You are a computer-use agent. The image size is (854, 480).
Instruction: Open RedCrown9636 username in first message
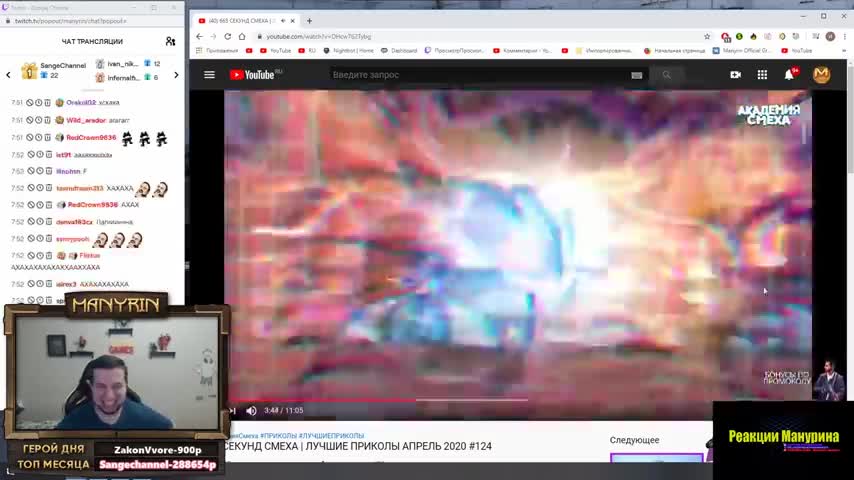pos(91,138)
